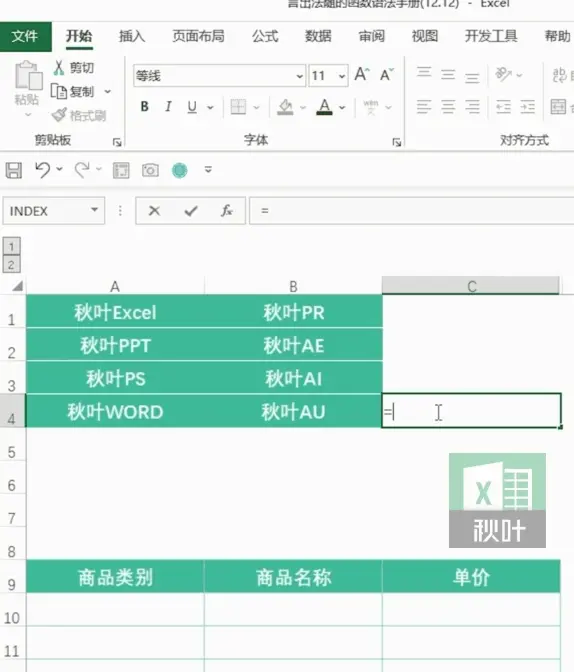Image resolution: width=574 pixels, height=672 pixels.
Task: Switch to the 页面布局 tab
Action: point(198,36)
